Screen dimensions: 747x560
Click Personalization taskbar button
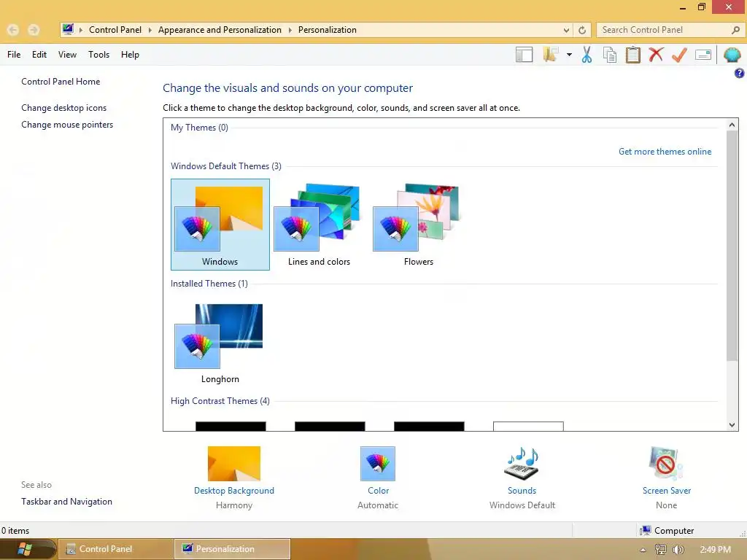click(232, 549)
